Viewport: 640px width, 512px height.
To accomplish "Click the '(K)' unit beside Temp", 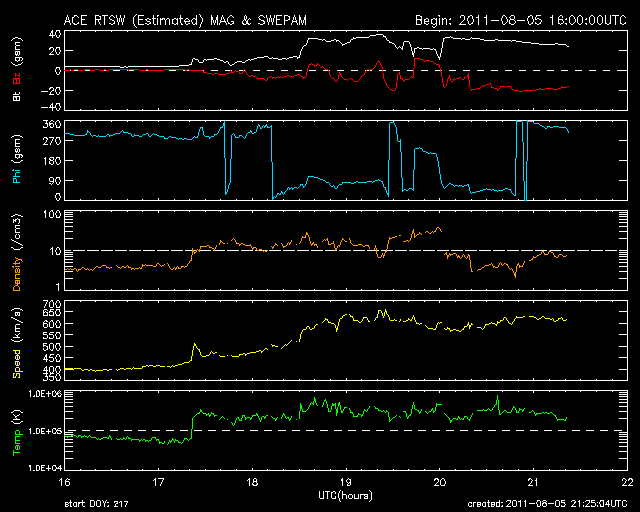I will tap(17, 418).
